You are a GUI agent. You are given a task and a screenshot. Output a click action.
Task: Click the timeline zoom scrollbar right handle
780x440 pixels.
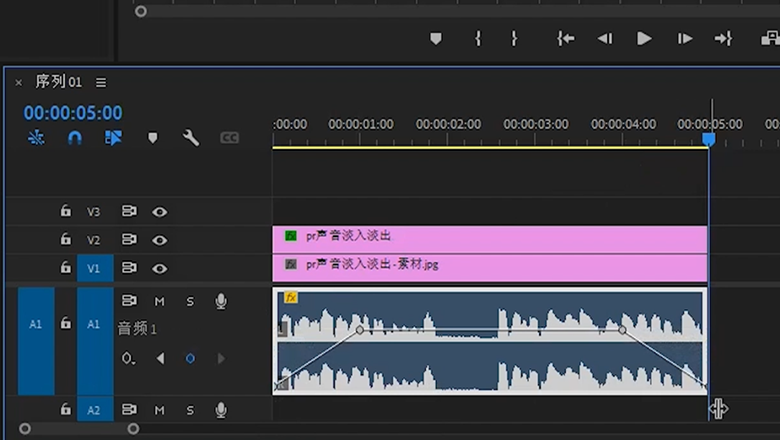(133, 429)
